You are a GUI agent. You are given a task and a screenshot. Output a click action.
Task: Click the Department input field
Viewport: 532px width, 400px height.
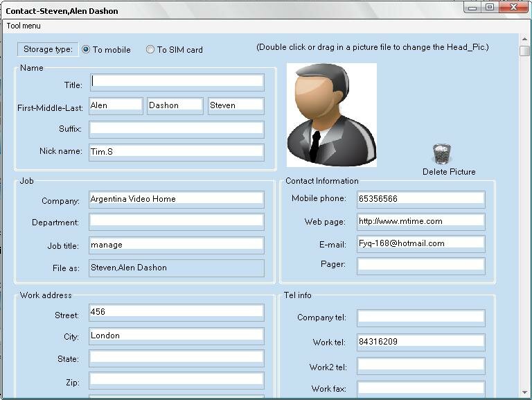click(177, 222)
